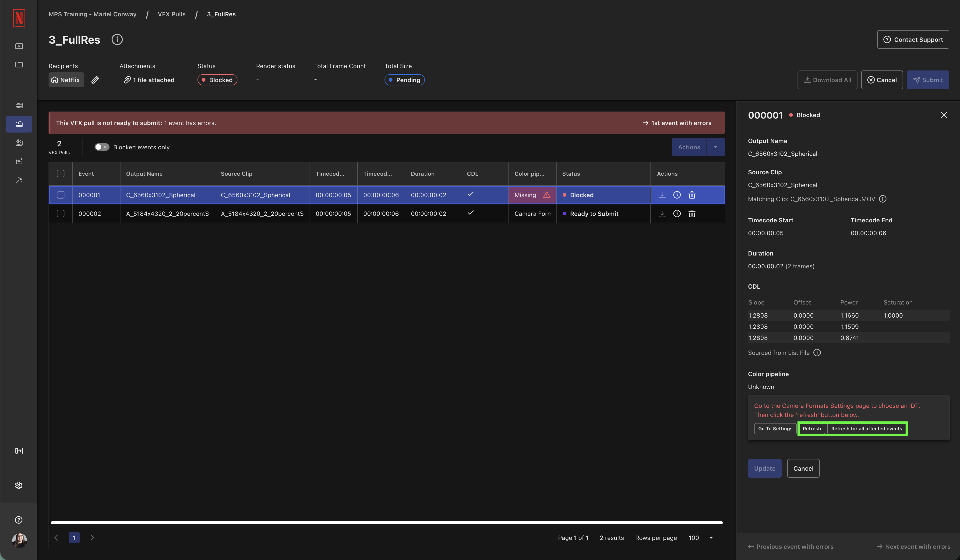Viewport: 960px width, 560px height.
Task: Delete event 000001 with the trash icon
Action: click(x=692, y=195)
